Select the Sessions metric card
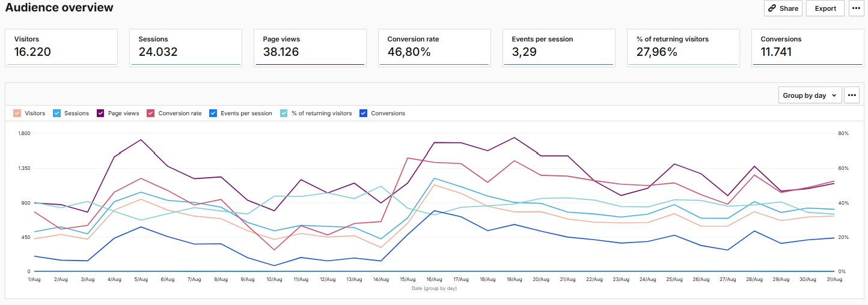This screenshot has height=305, width=868. (186, 47)
